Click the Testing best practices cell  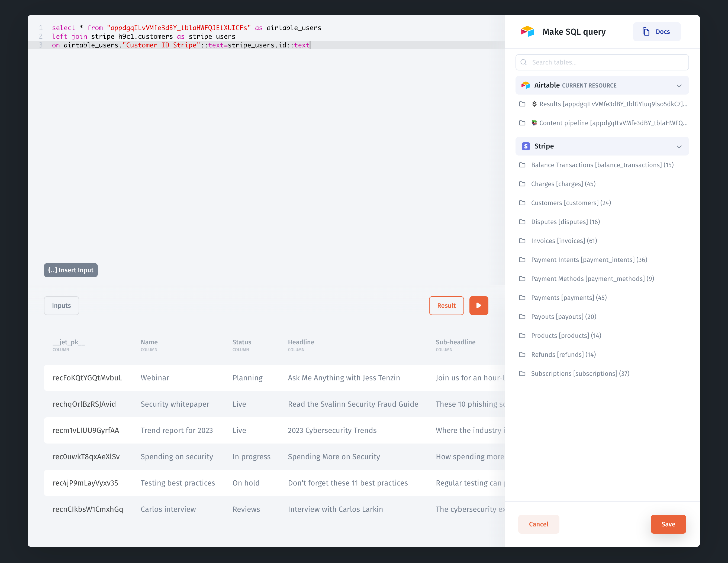(178, 483)
